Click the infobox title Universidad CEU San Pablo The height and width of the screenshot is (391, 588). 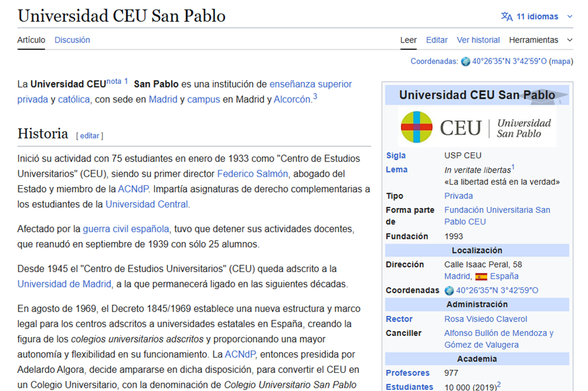tap(477, 95)
